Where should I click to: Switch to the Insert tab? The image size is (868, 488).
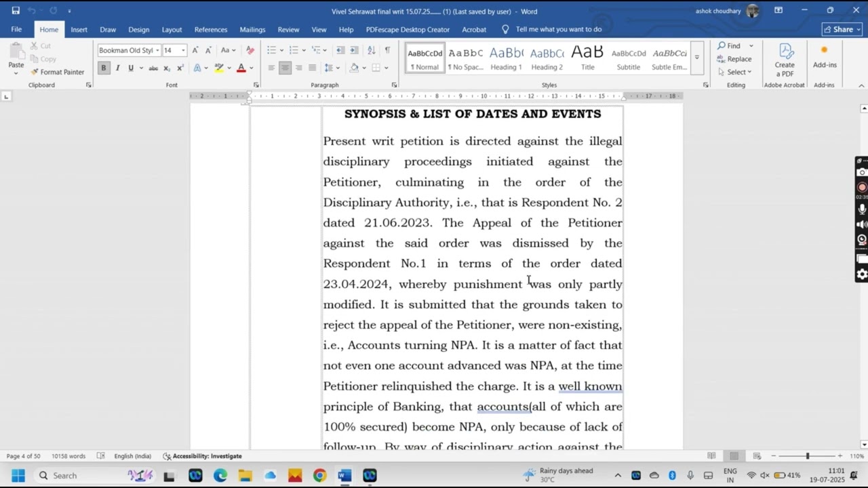pyautogui.click(x=79, y=29)
